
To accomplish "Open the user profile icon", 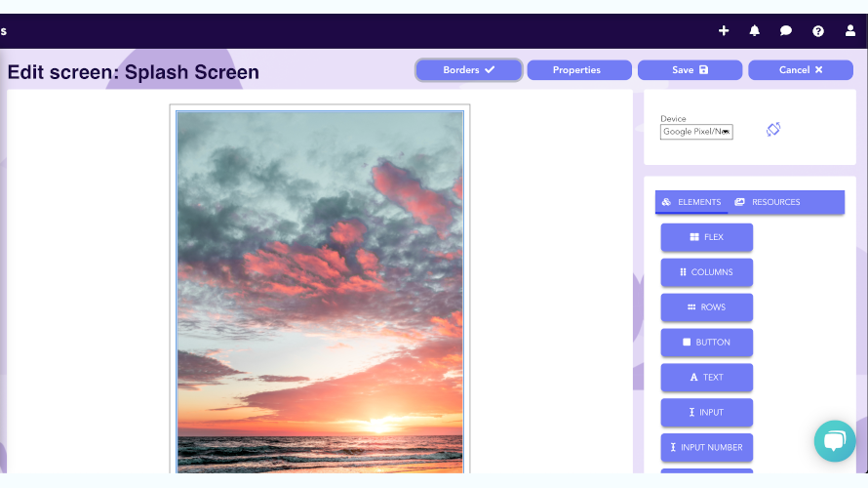I will [x=850, y=31].
